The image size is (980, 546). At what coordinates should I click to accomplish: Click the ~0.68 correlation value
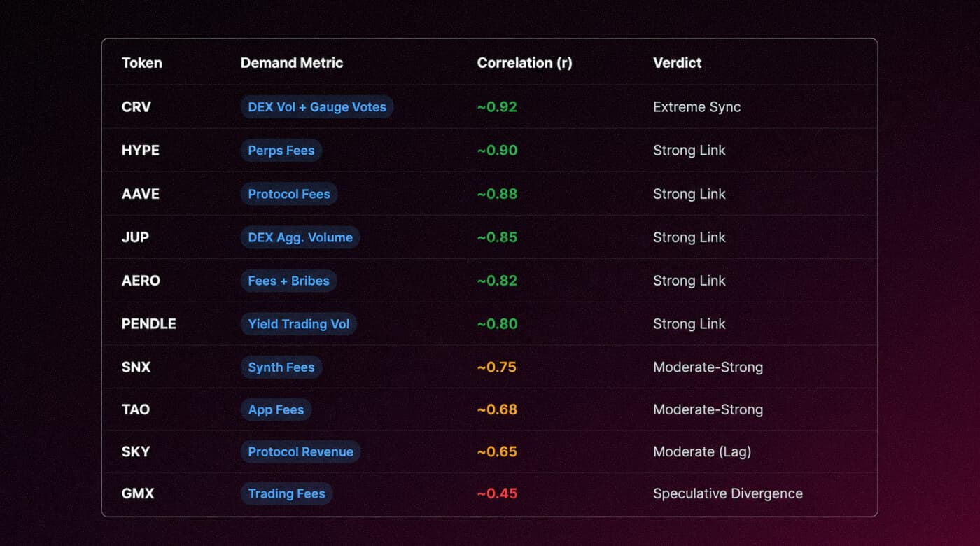(497, 409)
